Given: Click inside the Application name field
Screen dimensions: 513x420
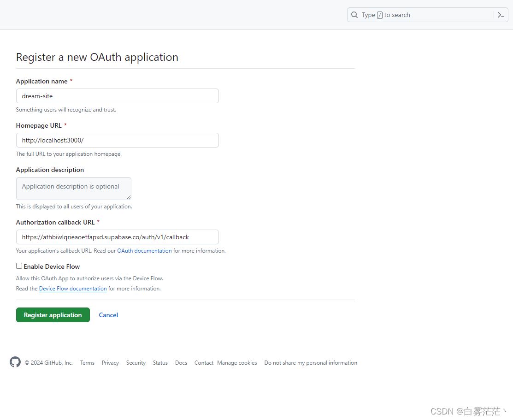Looking at the screenshot, I should click(117, 96).
